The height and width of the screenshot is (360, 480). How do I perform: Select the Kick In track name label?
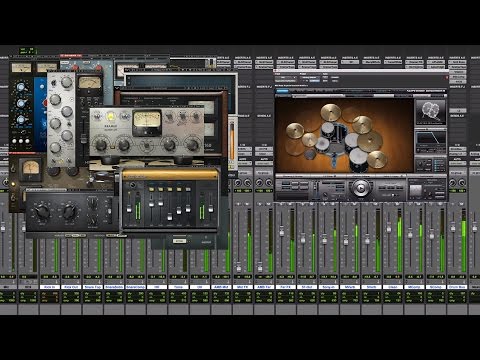[x=50, y=287]
